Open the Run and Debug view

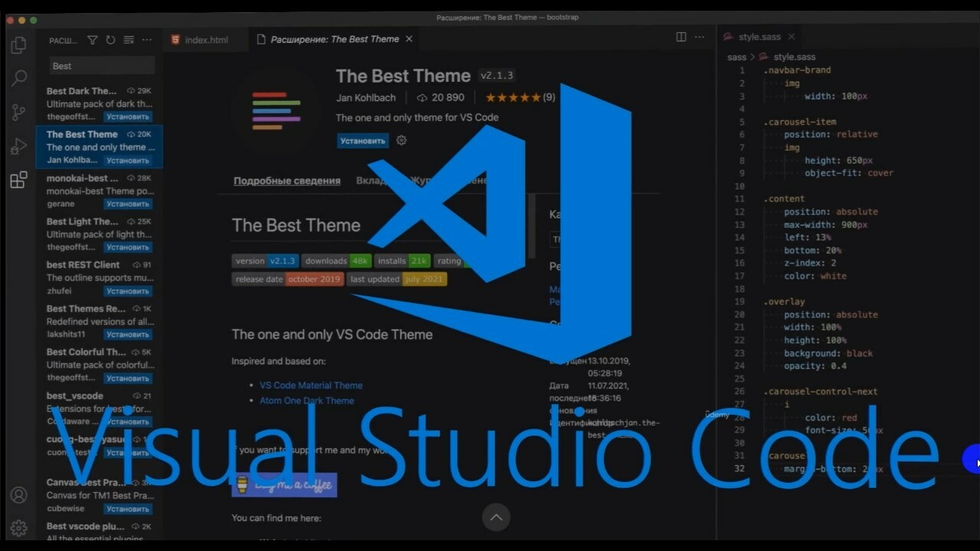pyautogui.click(x=18, y=146)
